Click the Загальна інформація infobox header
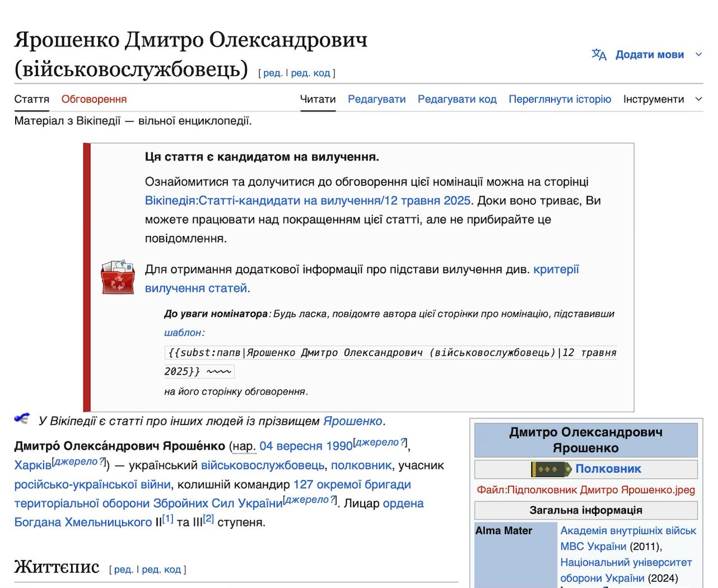Viewport: 718px width, 588px height. click(x=586, y=511)
